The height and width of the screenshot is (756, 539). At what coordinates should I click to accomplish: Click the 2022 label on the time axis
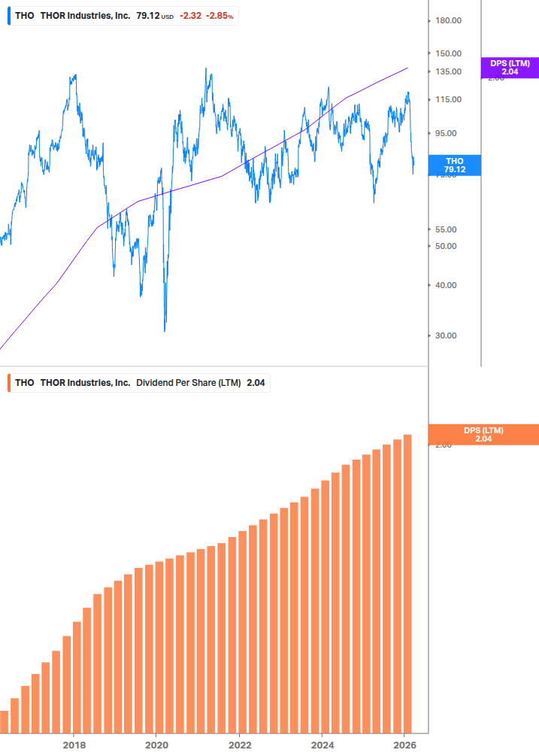pyautogui.click(x=240, y=745)
